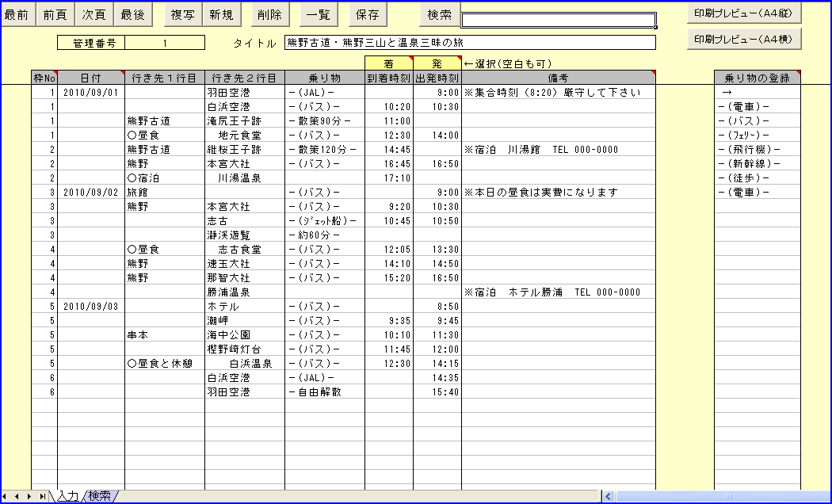Duplicate record using 複写 button
Viewport: 832px width, 504px height.
point(183,14)
